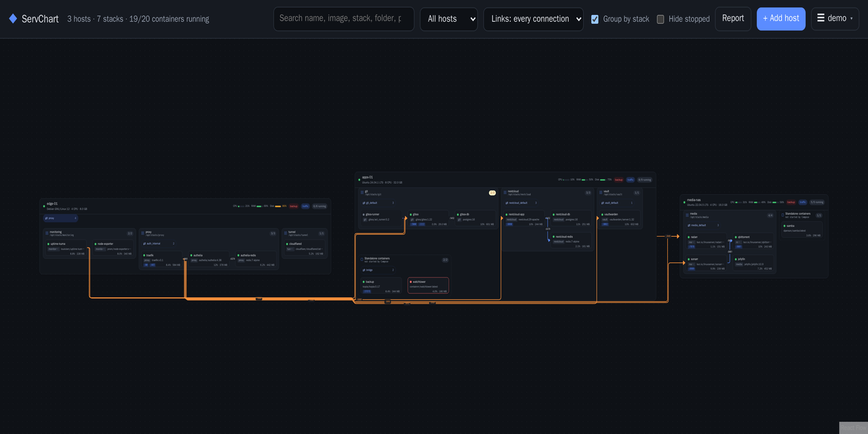The image size is (868, 434).
Task: Open the qbittorrent container card
Action: 753,241
